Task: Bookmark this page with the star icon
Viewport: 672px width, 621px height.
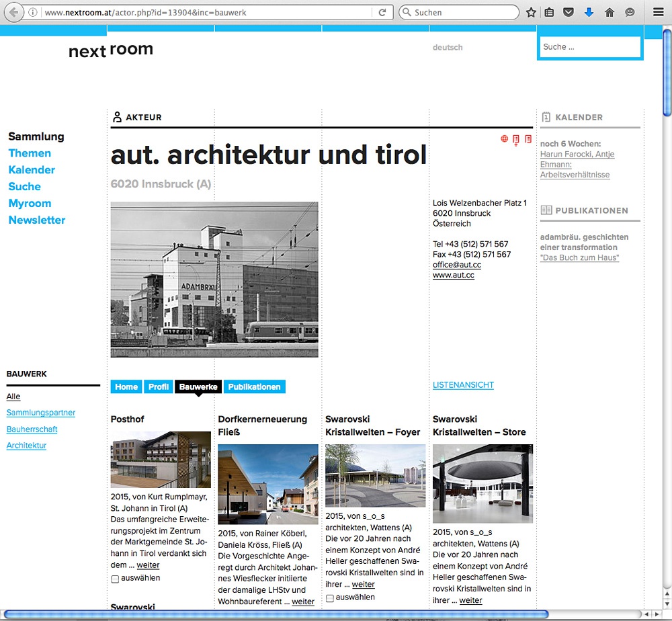Action: [531, 12]
